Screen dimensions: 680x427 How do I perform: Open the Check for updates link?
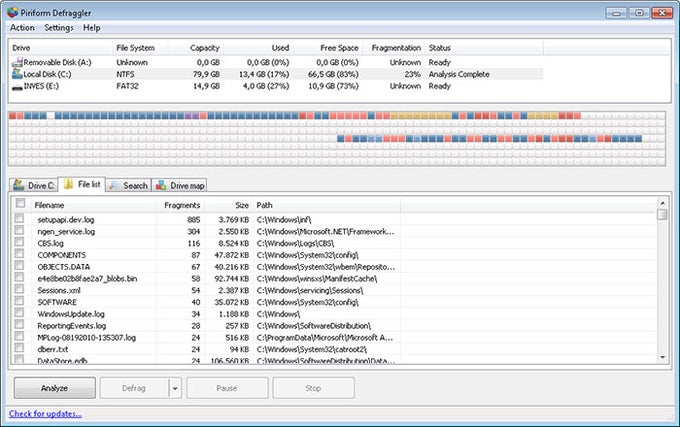pos(45,414)
